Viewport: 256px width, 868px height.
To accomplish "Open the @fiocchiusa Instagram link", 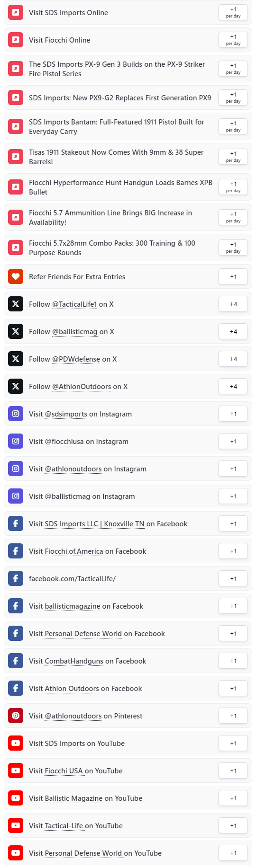I will click(x=64, y=442).
